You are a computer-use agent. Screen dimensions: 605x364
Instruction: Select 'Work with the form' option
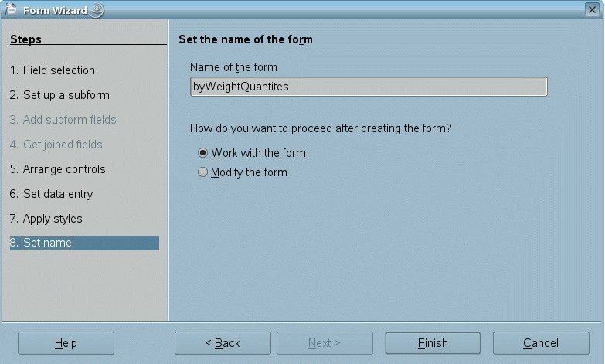(x=203, y=153)
